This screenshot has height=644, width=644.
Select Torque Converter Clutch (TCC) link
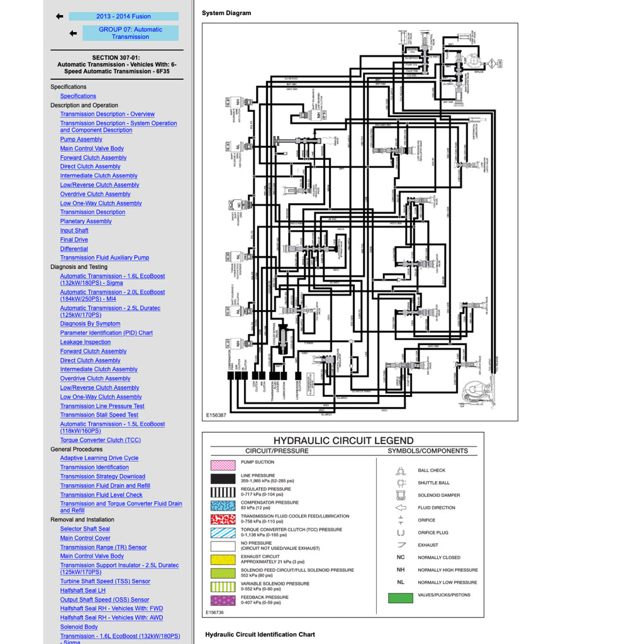coord(100,440)
